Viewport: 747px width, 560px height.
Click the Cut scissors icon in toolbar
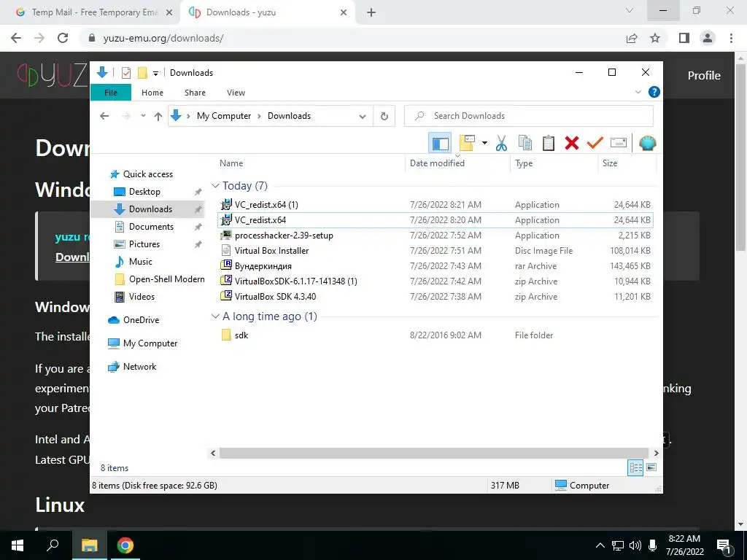(501, 143)
